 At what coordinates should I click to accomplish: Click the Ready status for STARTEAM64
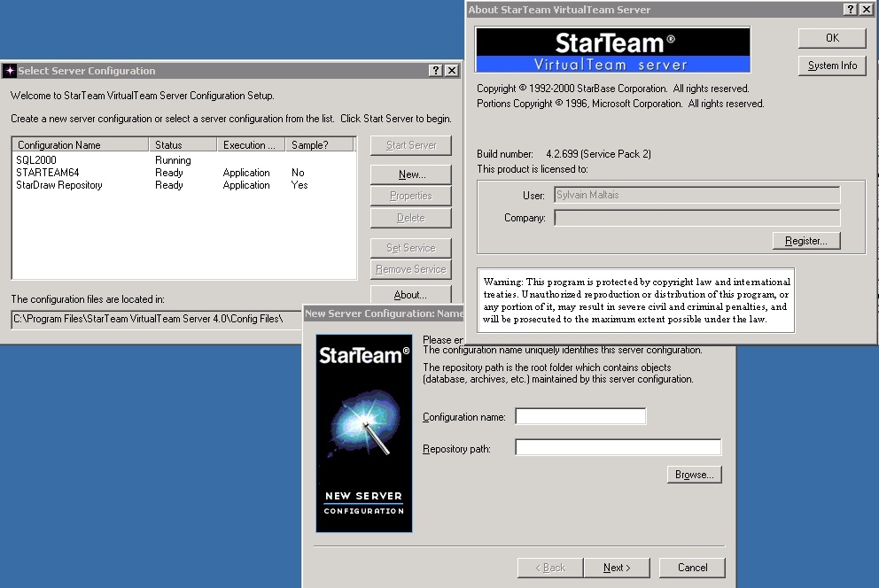[168, 173]
